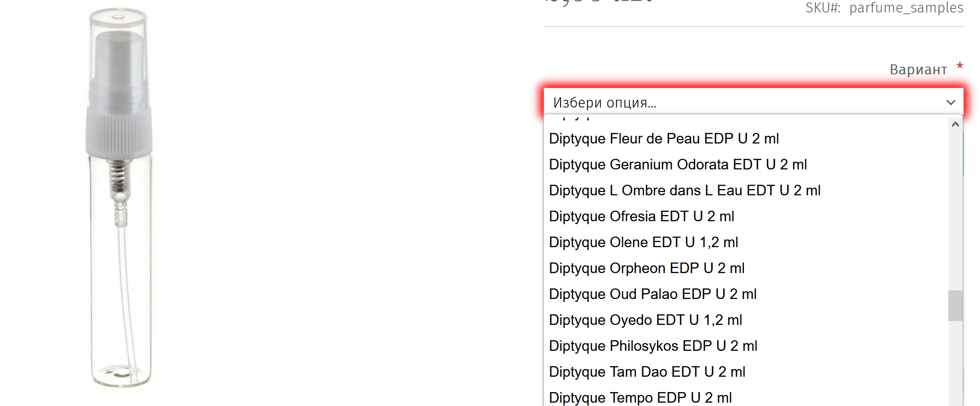
Task: Click the Вариант field label
Action: 918,70
